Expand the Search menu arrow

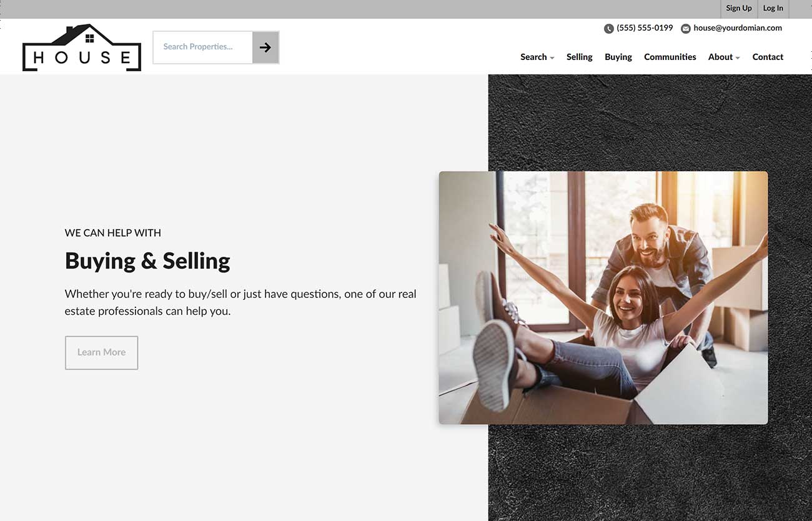pyautogui.click(x=552, y=57)
